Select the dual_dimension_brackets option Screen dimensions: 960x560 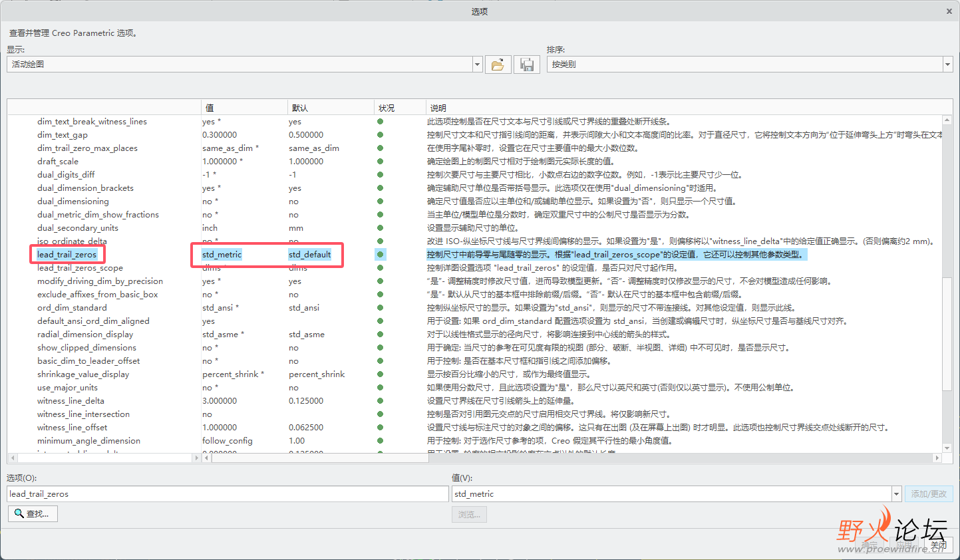(x=85, y=188)
